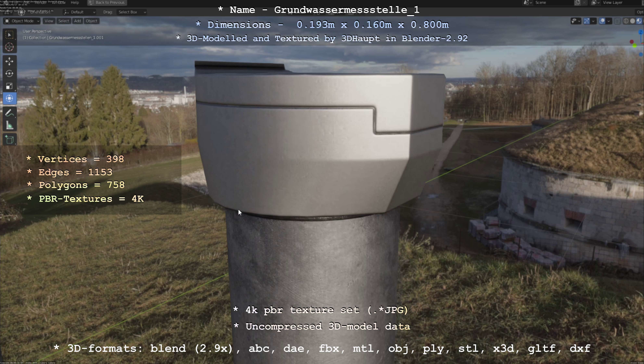Open the viewport Add menu
Viewport: 644px width, 364px height.
tap(77, 21)
